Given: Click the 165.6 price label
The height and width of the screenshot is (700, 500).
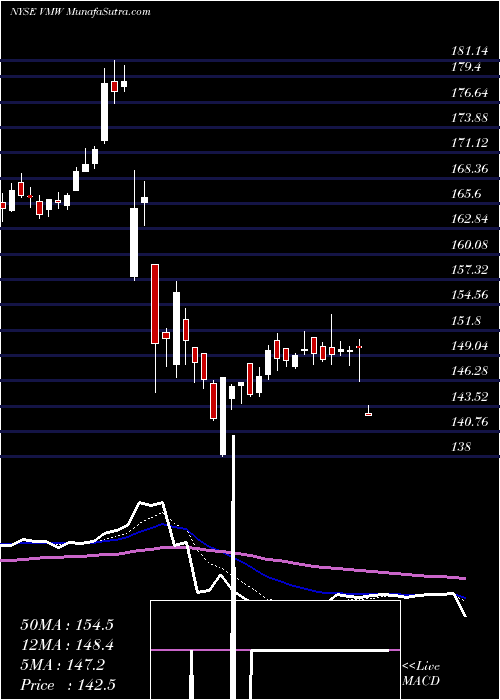Looking at the screenshot, I should pos(466,194).
